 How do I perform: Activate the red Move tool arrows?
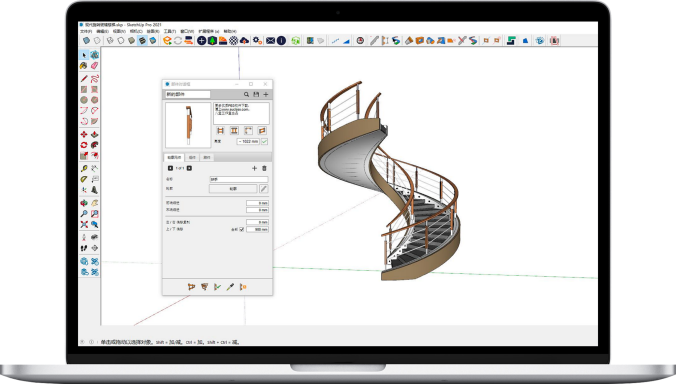pos(84,134)
